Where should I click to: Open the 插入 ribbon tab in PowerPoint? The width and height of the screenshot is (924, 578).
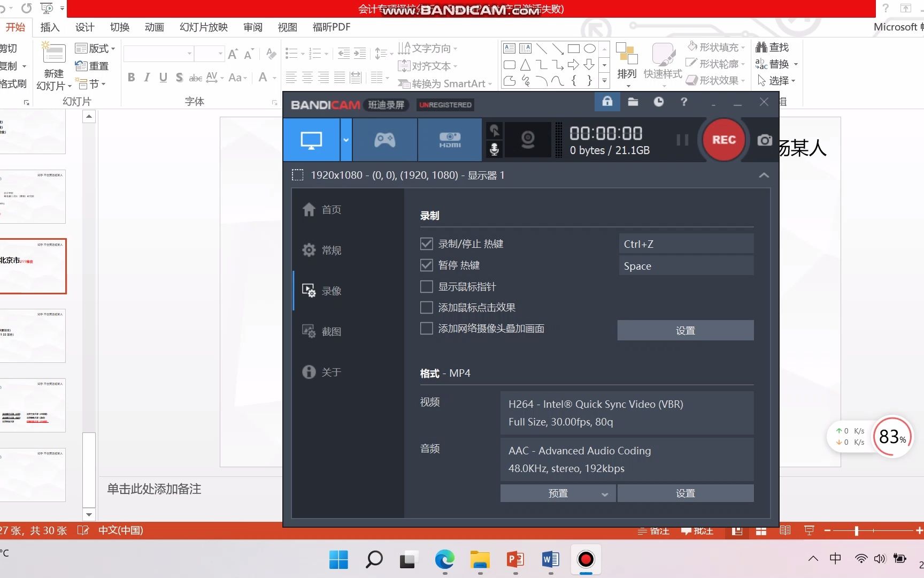50,27
